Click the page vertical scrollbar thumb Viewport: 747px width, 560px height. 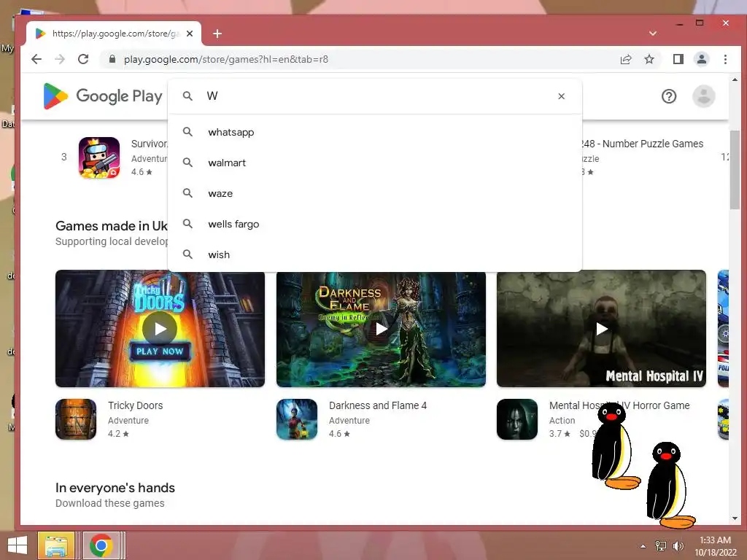[x=735, y=169]
